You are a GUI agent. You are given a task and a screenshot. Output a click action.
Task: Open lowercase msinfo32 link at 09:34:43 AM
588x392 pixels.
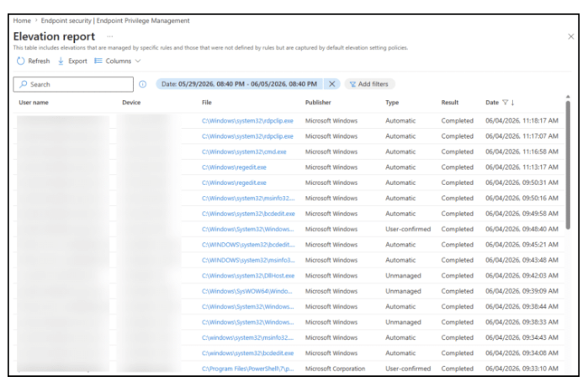247,337
